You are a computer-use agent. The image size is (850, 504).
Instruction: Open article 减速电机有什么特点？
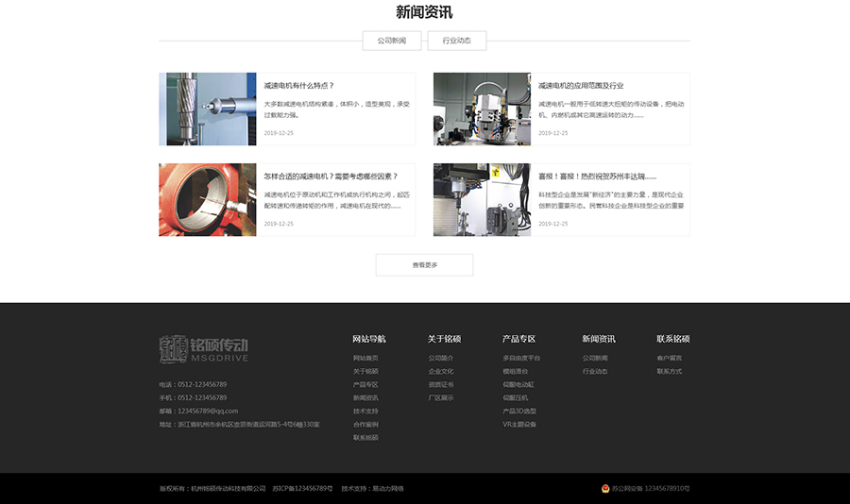coord(298,86)
